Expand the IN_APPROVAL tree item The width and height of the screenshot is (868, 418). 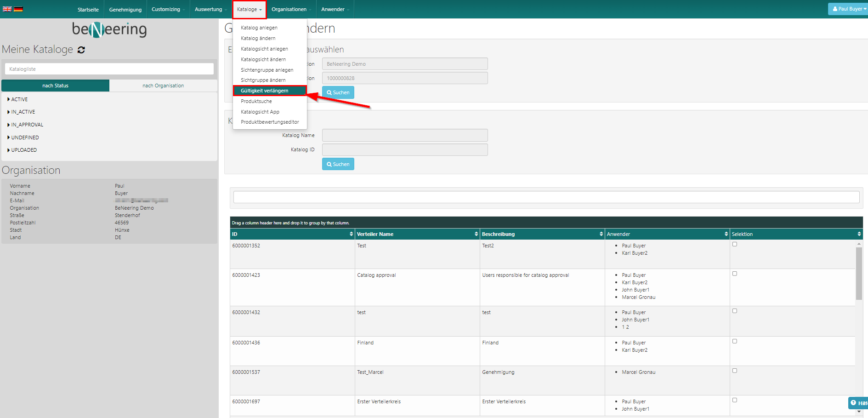pyautogui.click(x=9, y=125)
